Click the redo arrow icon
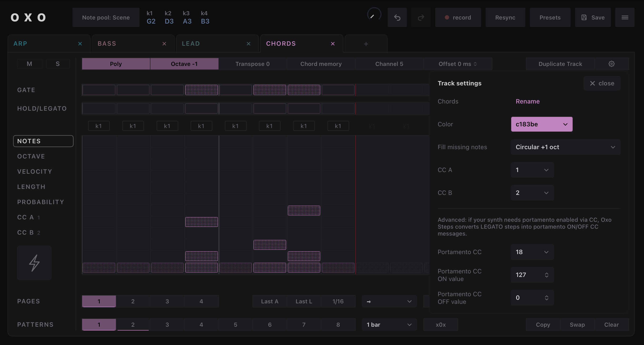The height and width of the screenshot is (345, 644). pos(421,18)
